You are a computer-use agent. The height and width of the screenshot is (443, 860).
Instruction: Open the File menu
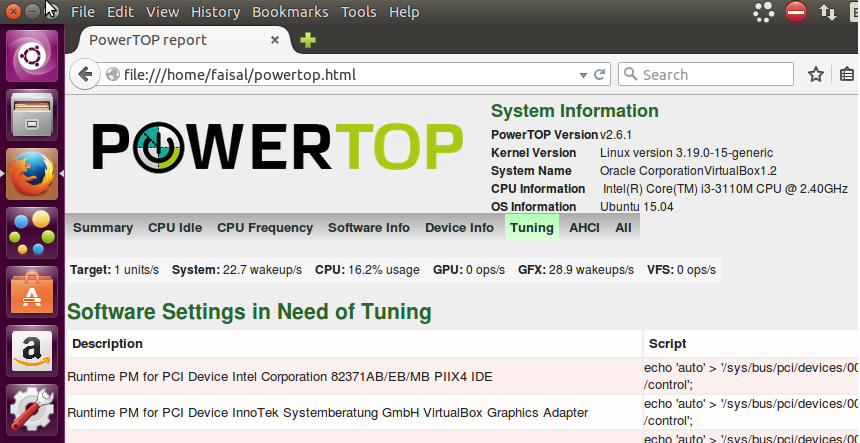pyautogui.click(x=83, y=12)
